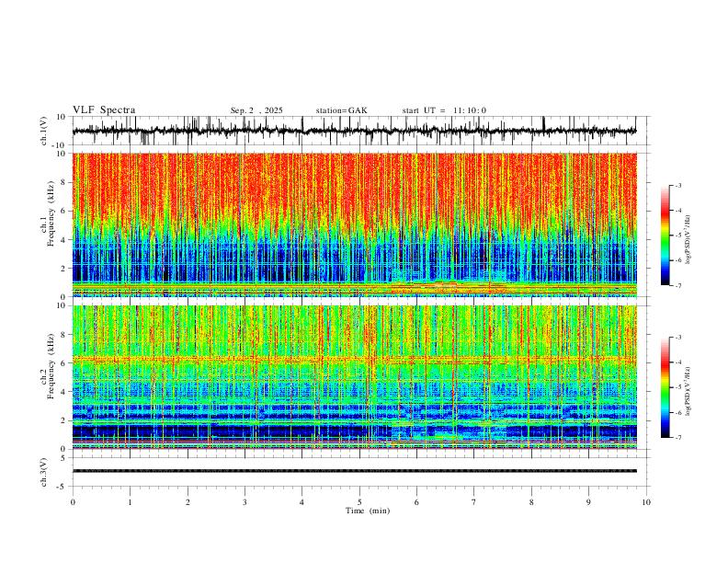Screen dimensions: 728x563
Task: Click the "-5" tick on ch.2 colorbar
Action: (x=677, y=387)
